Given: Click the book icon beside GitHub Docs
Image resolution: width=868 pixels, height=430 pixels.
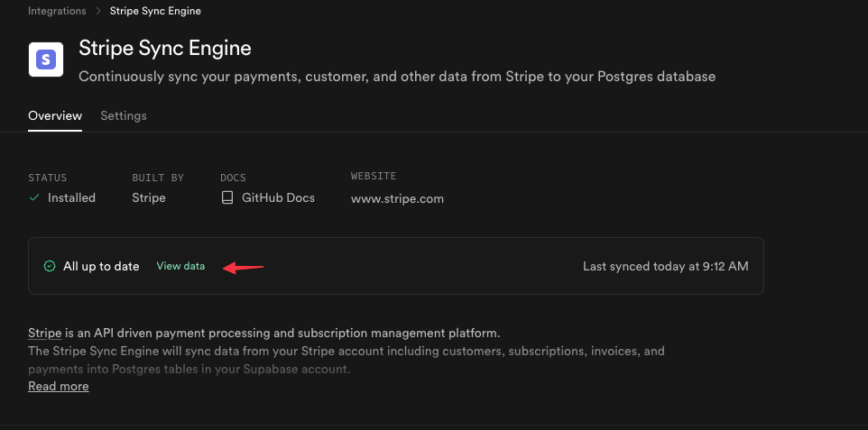Looking at the screenshot, I should point(227,197).
